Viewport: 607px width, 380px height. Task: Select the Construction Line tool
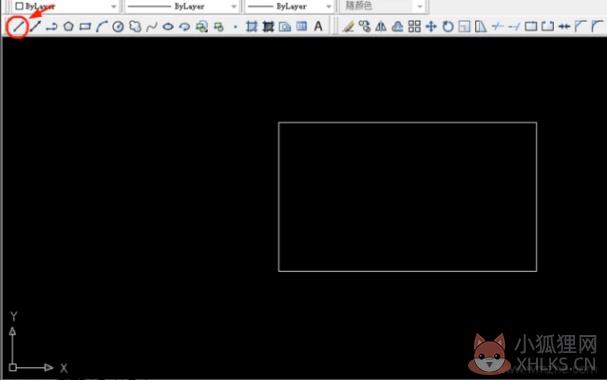35,26
